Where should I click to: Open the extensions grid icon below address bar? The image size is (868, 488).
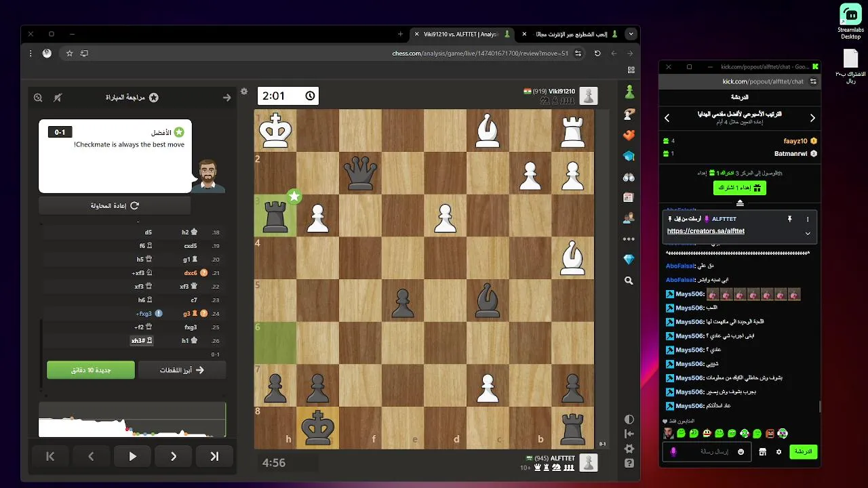(x=631, y=70)
